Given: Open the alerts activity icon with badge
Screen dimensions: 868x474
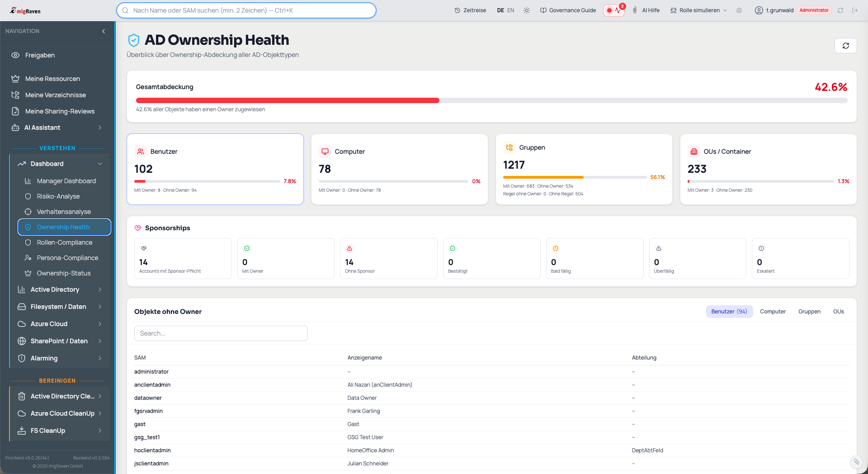Looking at the screenshot, I should [614, 10].
